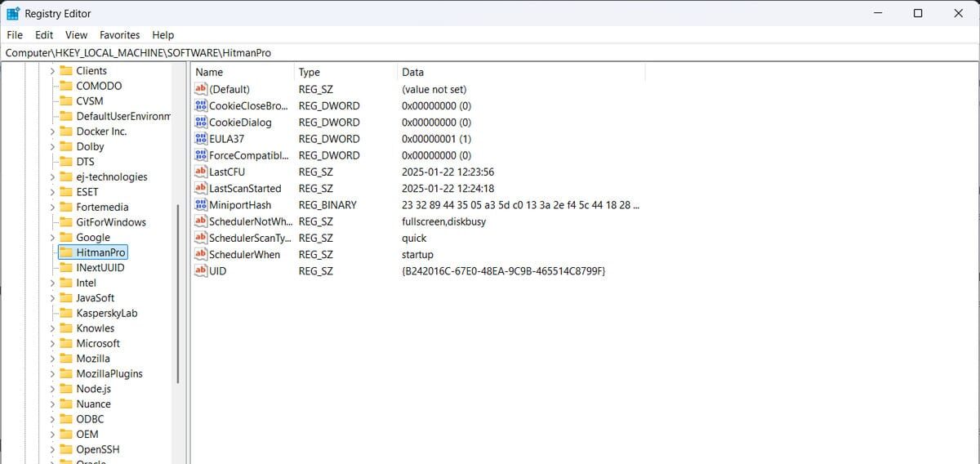Click the MiniportHash binary icon
Viewport: 980px width, 464px height.
pos(202,205)
